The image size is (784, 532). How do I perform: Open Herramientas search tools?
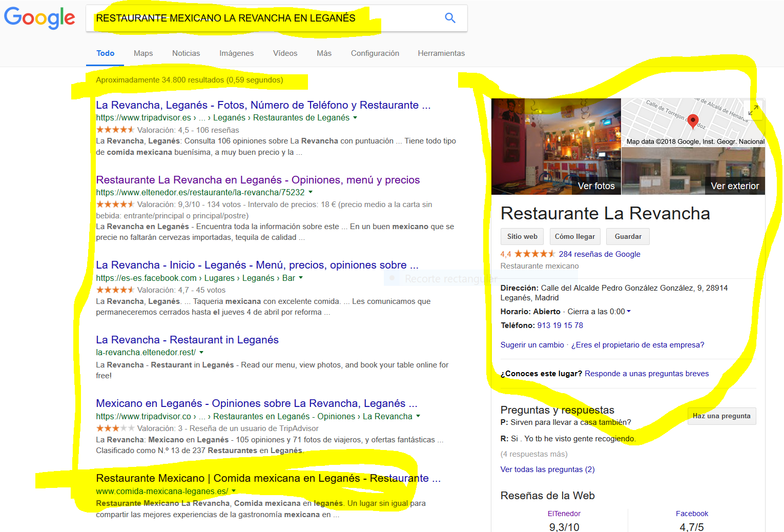click(x=441, y=53)
